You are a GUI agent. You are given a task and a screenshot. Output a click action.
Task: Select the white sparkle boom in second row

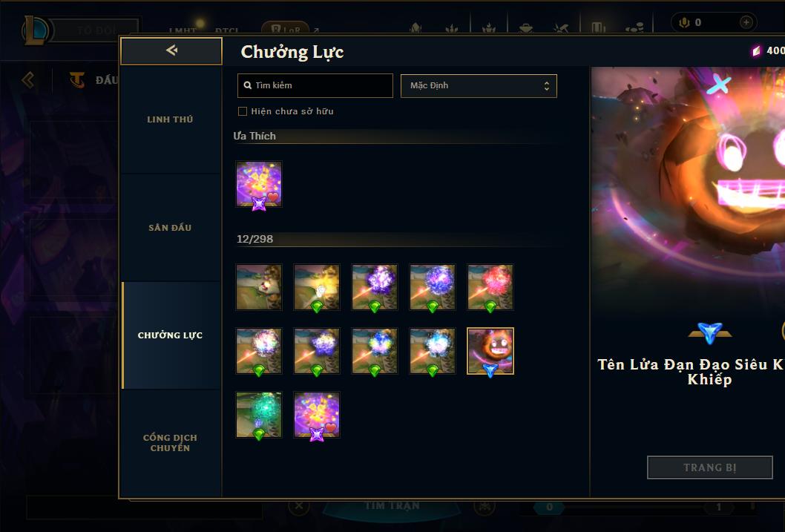click(259, 351)
